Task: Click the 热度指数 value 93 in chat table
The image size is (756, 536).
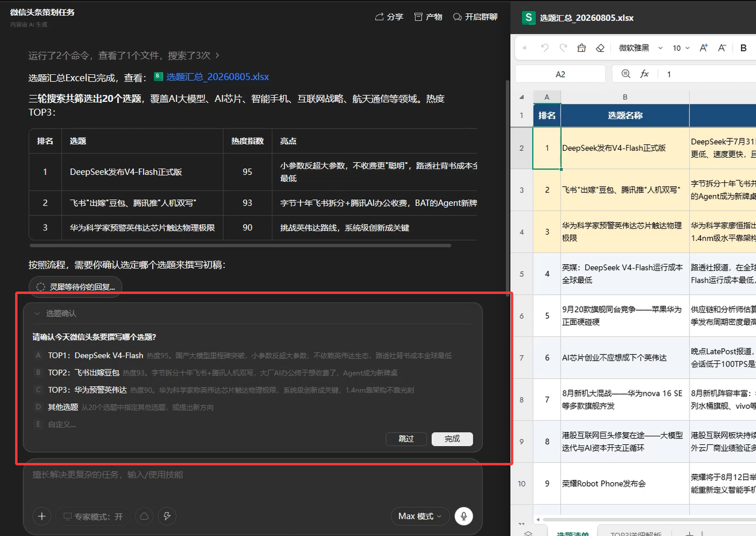Action: [x=248, y=203]
